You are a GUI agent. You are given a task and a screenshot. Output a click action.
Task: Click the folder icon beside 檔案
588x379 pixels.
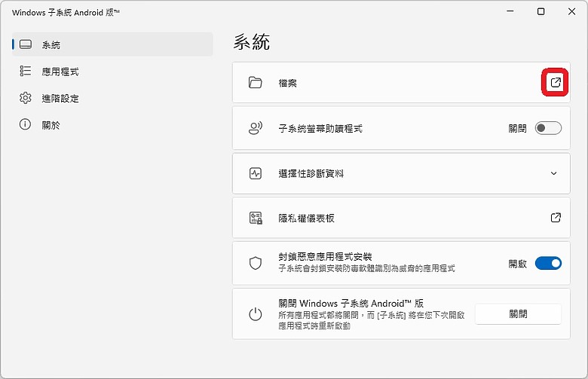tap(256, 82)
